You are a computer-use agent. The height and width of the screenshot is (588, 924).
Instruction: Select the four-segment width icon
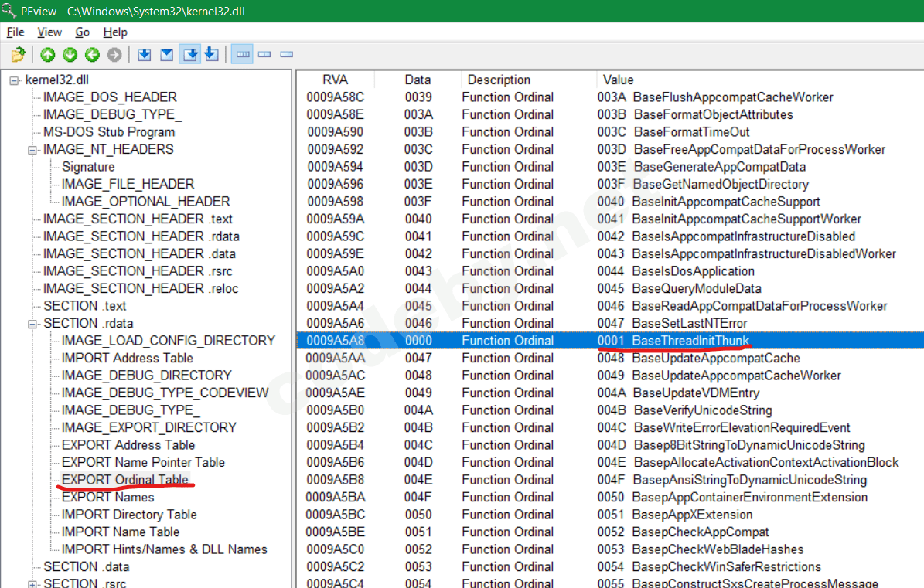[242, 55]
